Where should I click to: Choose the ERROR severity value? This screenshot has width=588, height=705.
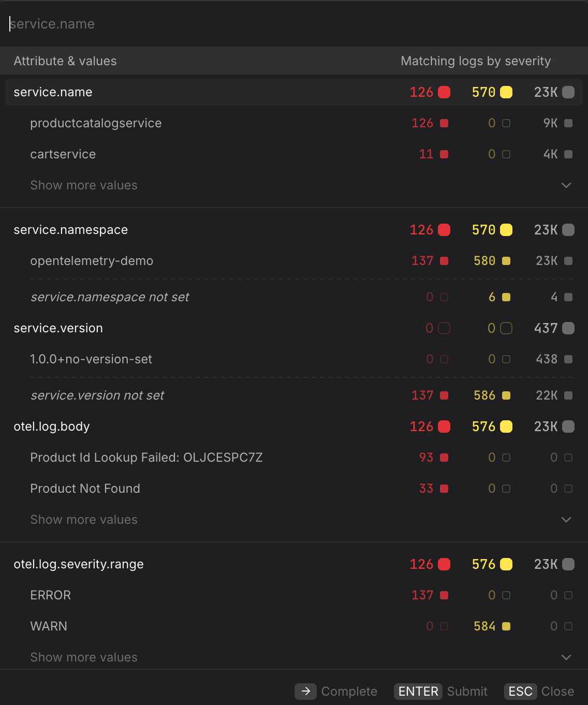(x=51, y=595)
